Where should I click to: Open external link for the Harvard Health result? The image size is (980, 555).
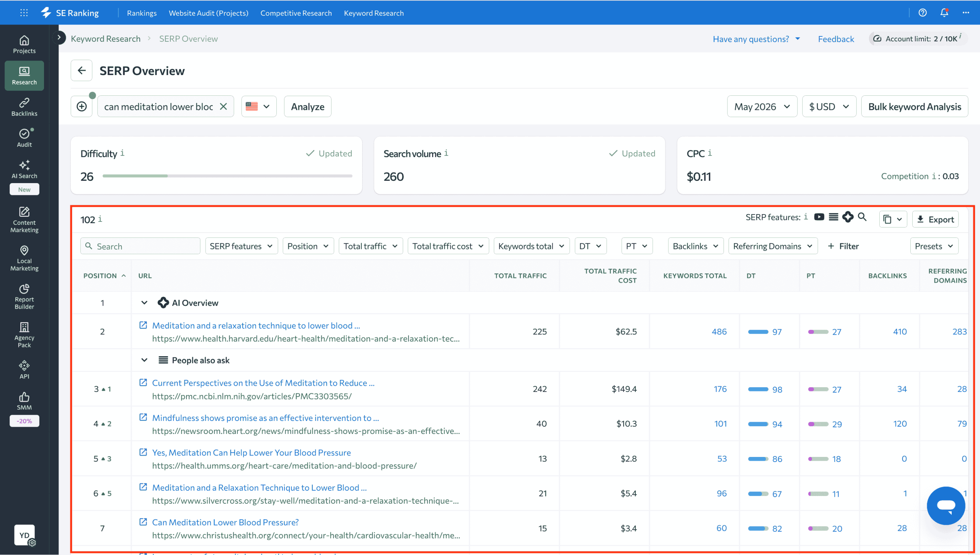coord(143,325)
